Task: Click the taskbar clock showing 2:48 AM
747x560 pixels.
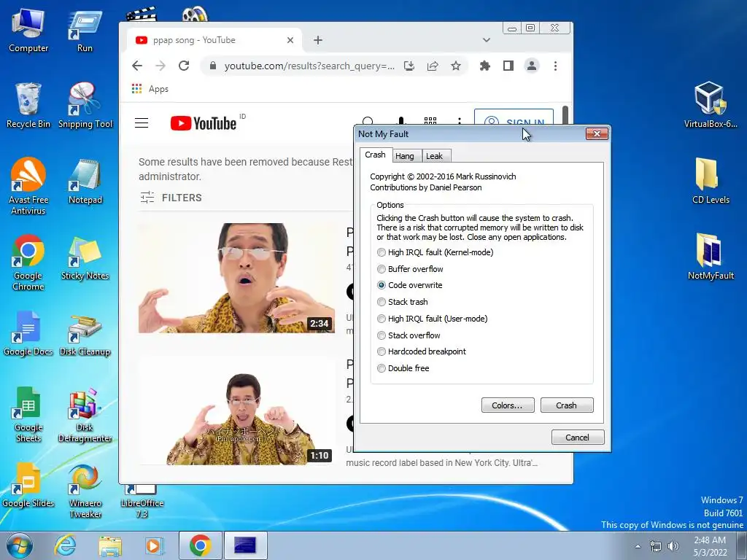Action: [x=710, y=546]
